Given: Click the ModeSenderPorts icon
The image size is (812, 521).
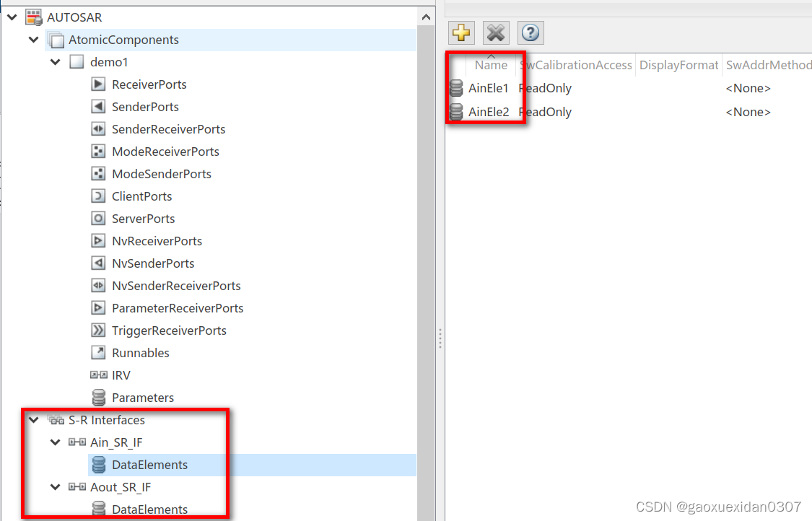Looking at the screenshot, I should (98, 173).
